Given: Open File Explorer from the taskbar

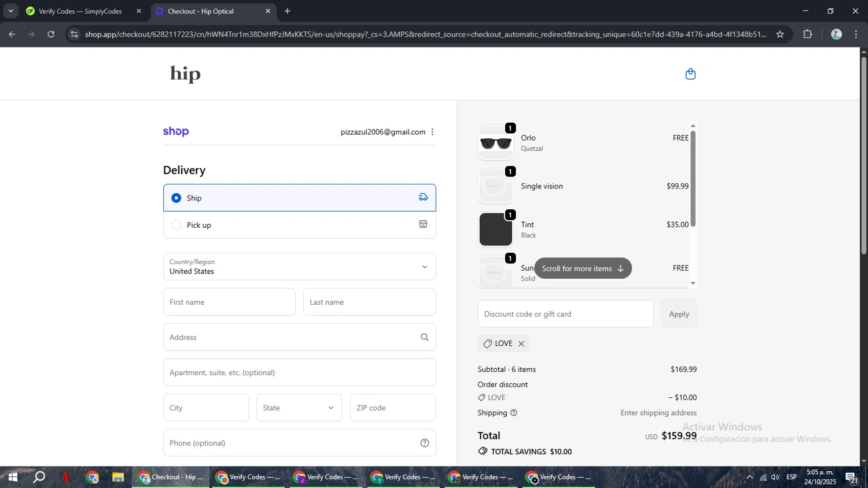Looking at the screenshot, I should click(118, 477).
